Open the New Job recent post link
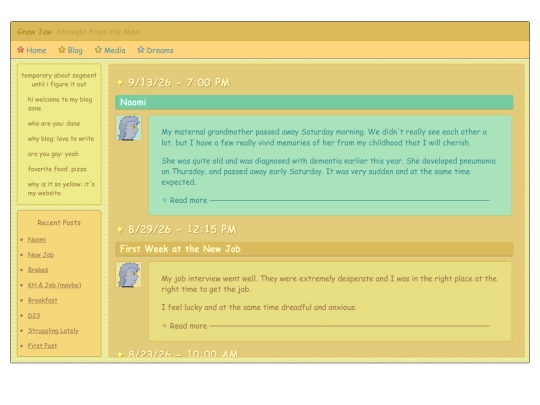The width and height of the screenshot is (540, 405). click(x=41, y=255)
